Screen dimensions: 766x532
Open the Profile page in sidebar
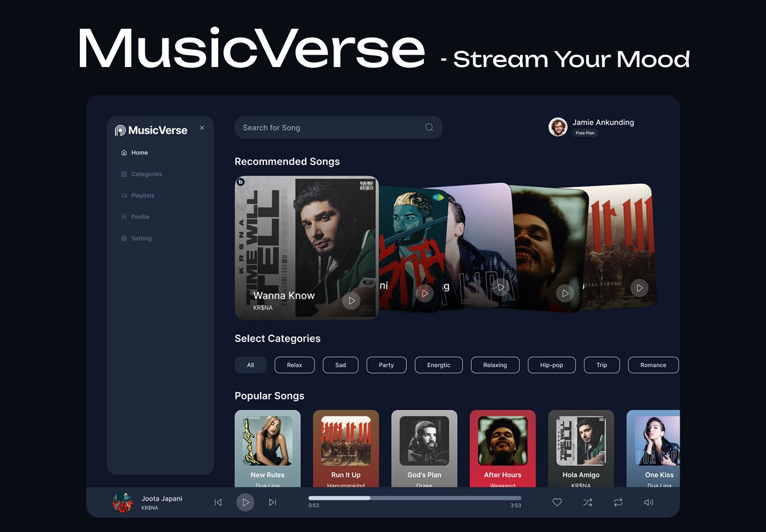click(135, 217)
